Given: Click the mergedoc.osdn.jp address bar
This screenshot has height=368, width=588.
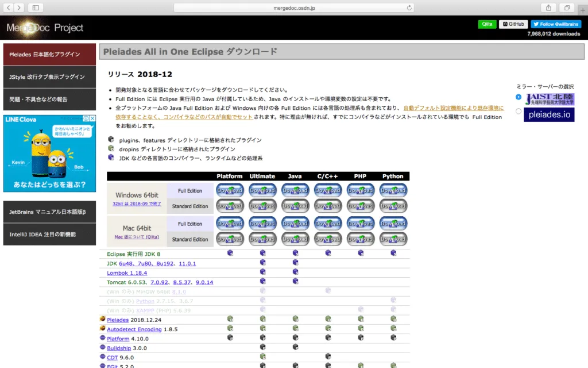Looking at the screenshot, I should click(x=294, y=7).
